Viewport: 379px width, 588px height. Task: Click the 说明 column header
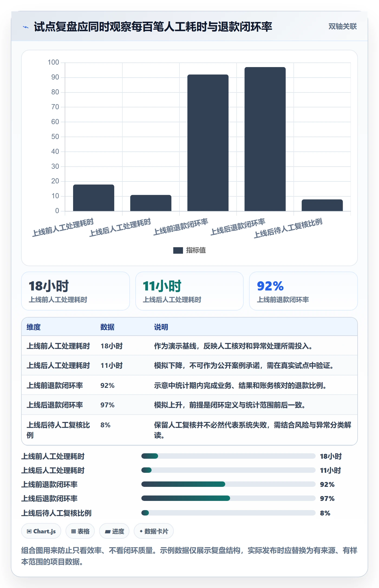pyautogui.click(x=161, y=327)
